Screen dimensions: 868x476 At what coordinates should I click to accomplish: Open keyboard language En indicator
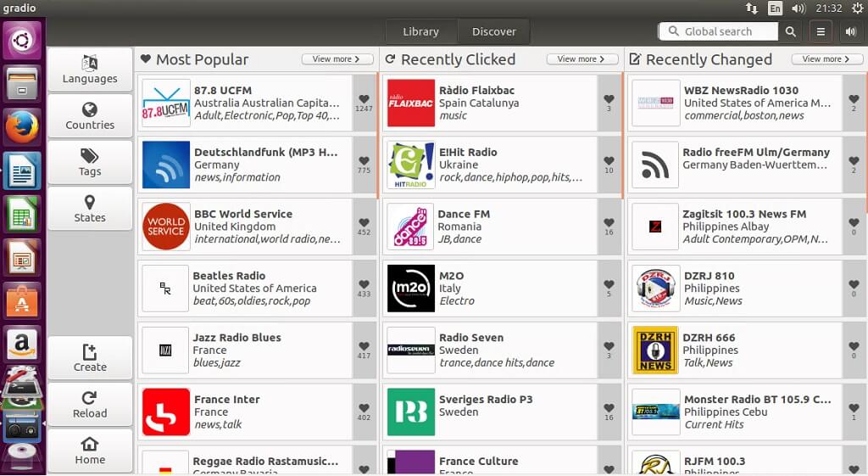(775, 8)
